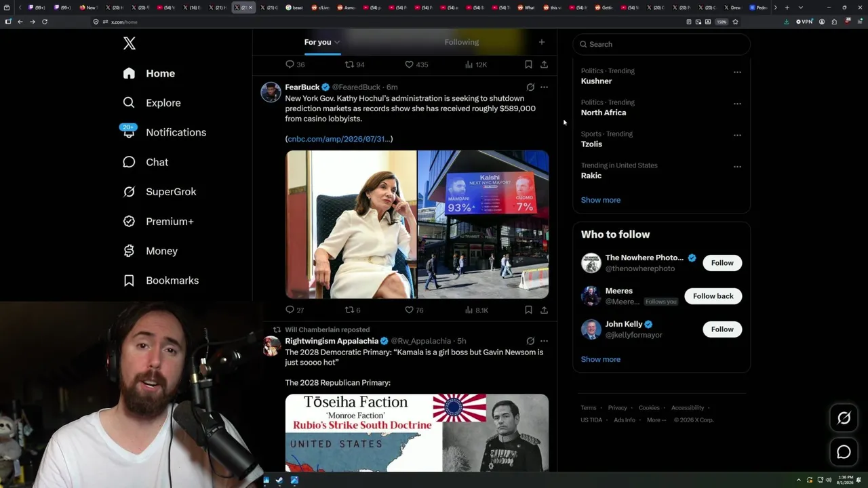Viewport: 868px width, 488px height.
Task: Open more options for Rakic trend
Action: coord(737,167)
